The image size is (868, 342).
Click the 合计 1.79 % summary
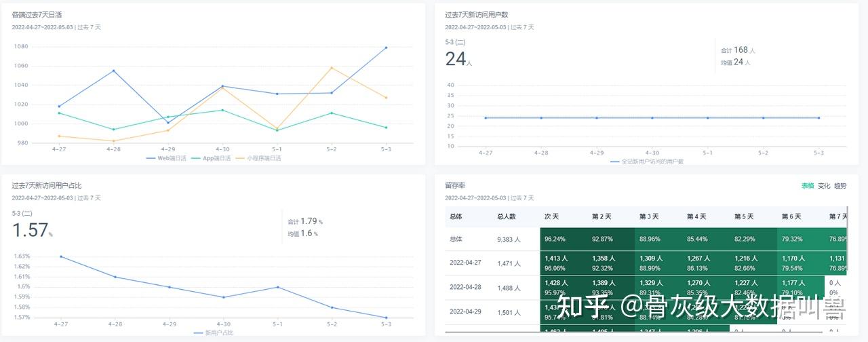click(x=305, y=221)
